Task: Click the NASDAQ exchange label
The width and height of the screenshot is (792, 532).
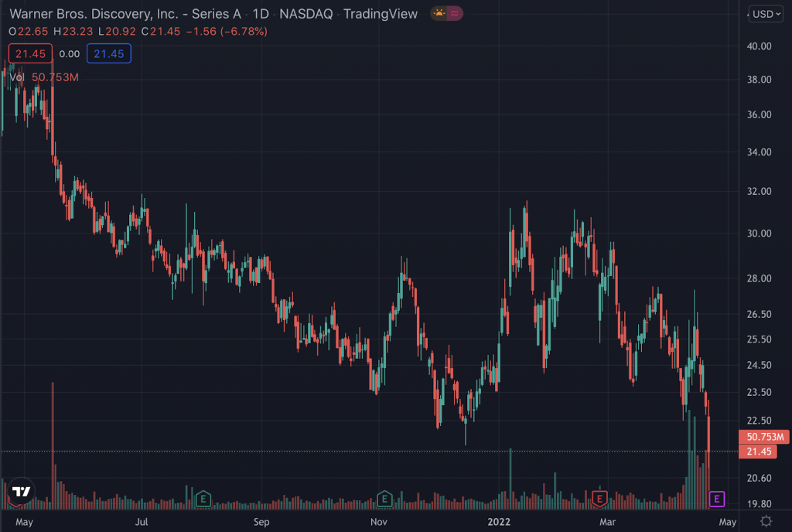Action: (306, 14)
